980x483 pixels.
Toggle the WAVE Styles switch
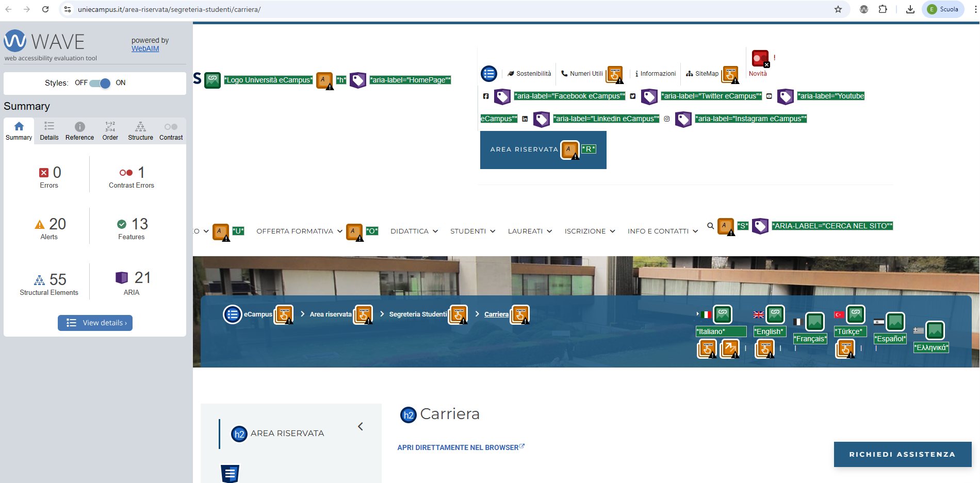pos(100,83)
